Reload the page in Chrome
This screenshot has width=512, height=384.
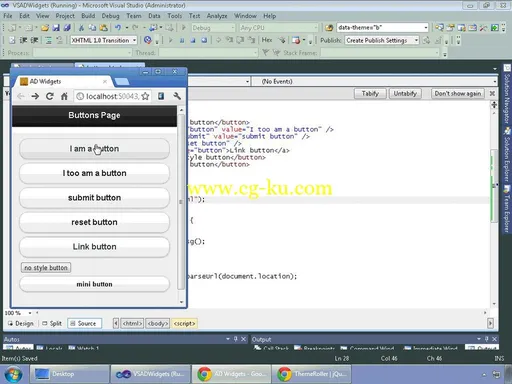(50, 97)
